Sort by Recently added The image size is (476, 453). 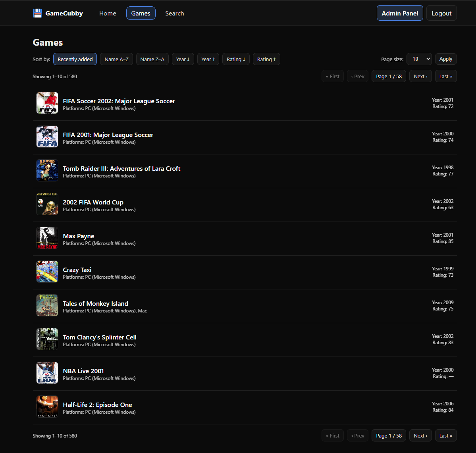click(x=75, y=59)
